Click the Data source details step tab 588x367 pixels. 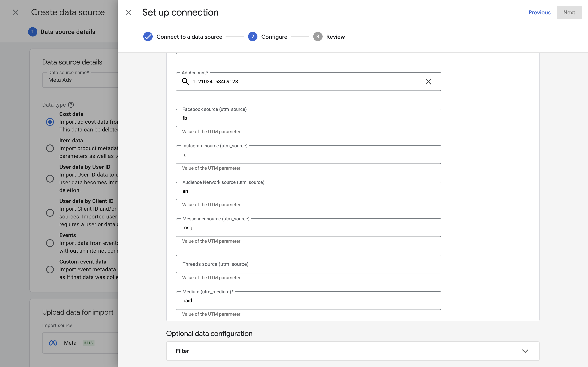[67, 32]
